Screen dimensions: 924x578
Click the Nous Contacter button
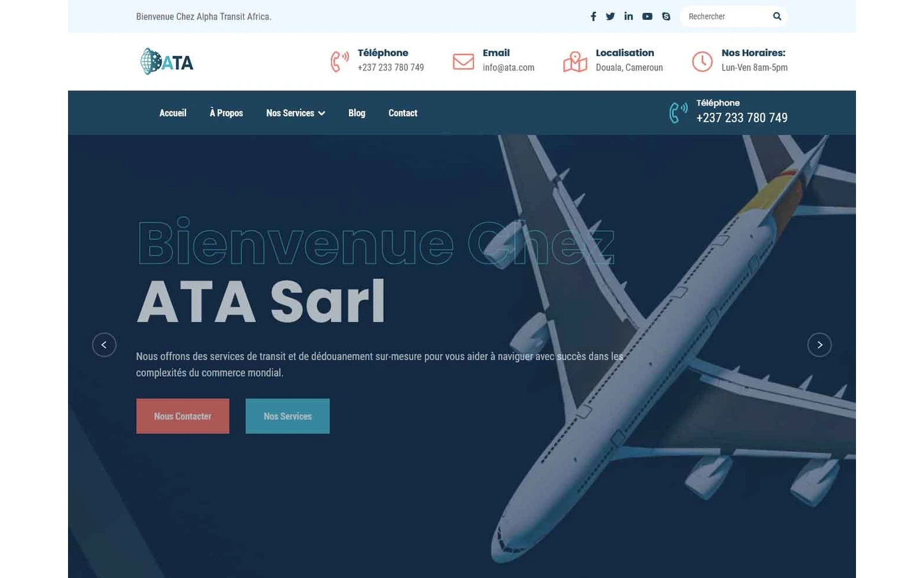pyautogui.click(x=183, y=416)
